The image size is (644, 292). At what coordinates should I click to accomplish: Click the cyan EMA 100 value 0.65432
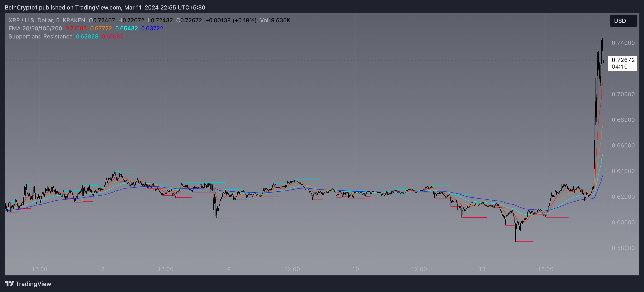(126, 28)
